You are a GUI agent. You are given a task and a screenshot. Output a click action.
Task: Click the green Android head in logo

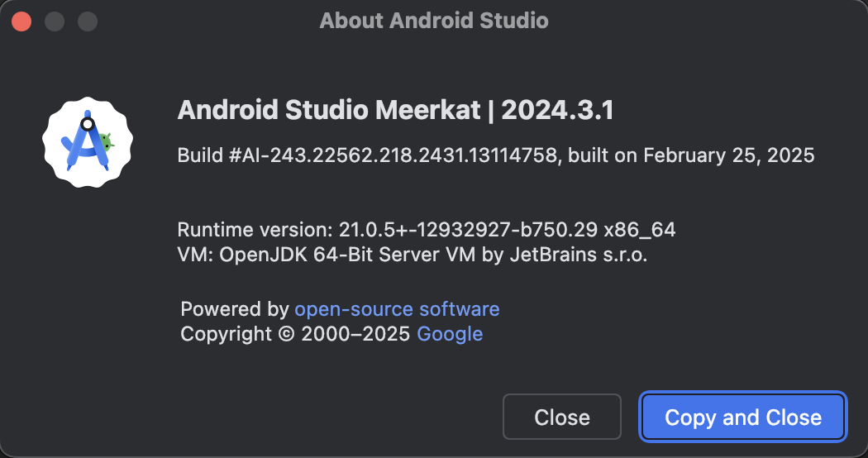[107, 141]
